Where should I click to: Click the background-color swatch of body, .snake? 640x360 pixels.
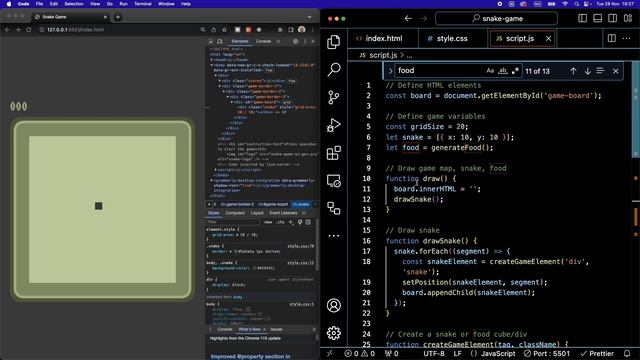point(254,268)
